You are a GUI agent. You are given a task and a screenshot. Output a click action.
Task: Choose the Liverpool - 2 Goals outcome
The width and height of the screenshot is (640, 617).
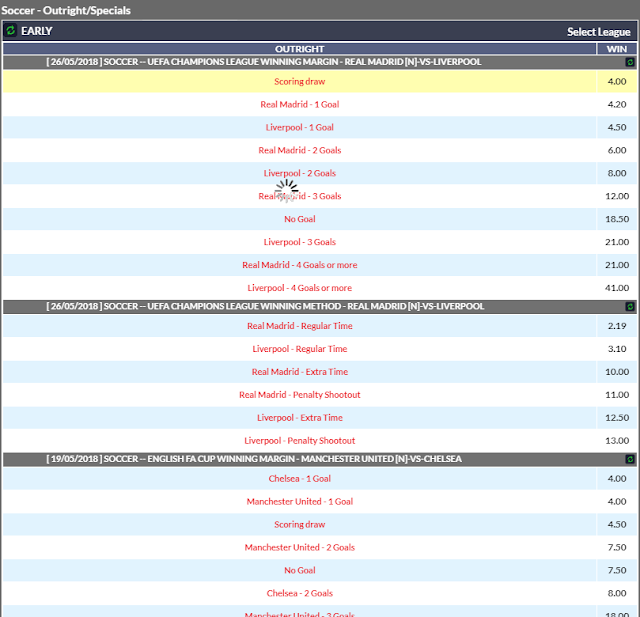tap(300, 173)
